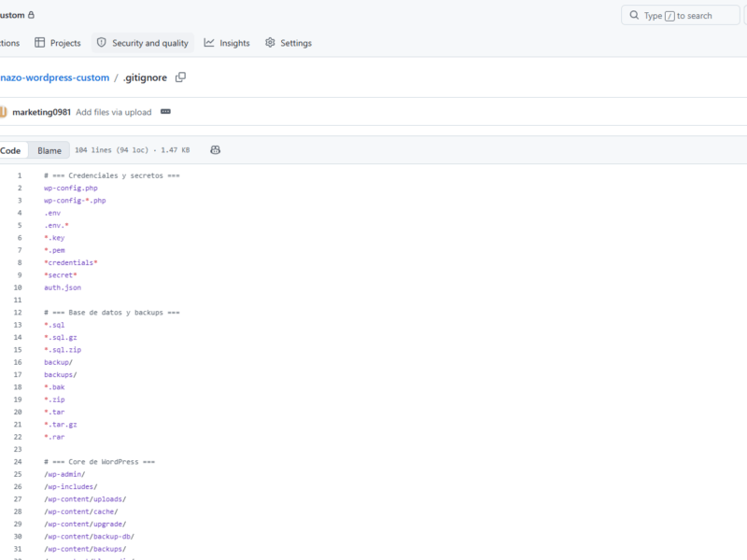Screen dimensions: 747x560
Task: Open the 'Add files via upload' commit
Action: coord(114,112)
